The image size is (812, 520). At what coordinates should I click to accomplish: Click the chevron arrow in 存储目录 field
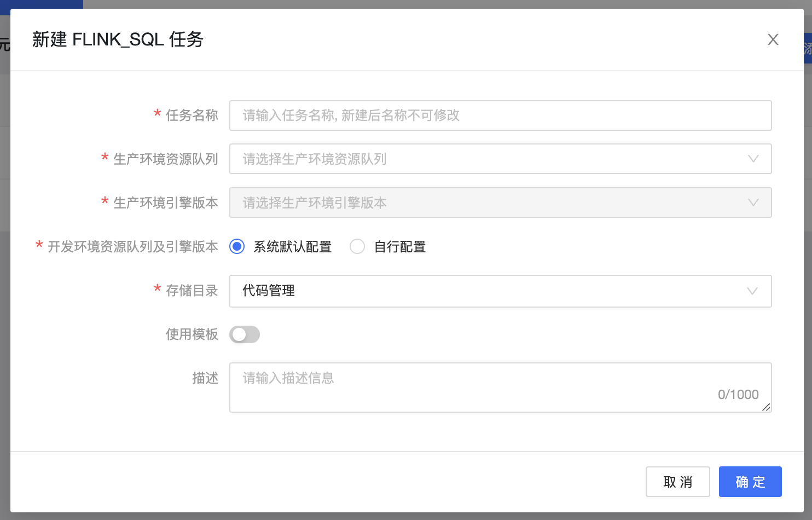click(752, 291)
